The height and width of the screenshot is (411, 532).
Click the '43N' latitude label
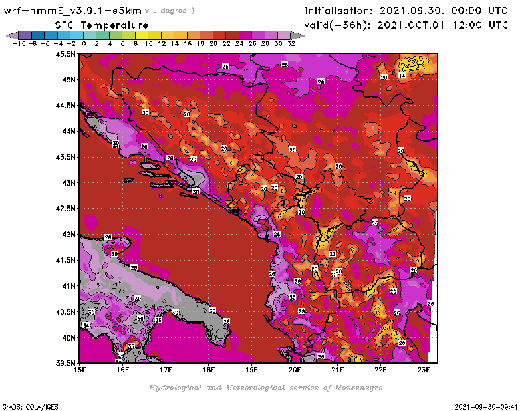69,183
